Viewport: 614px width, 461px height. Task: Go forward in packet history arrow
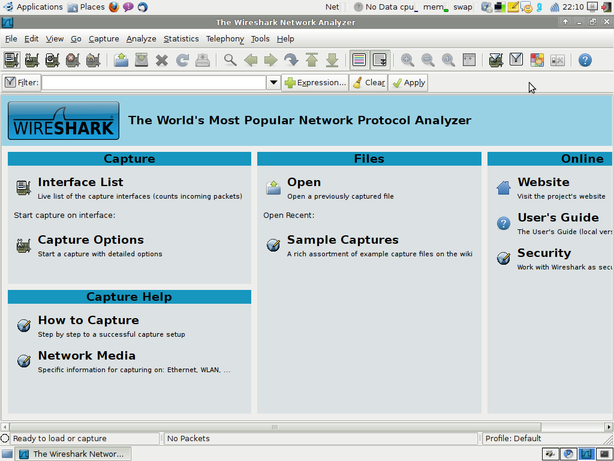point(271,60)
